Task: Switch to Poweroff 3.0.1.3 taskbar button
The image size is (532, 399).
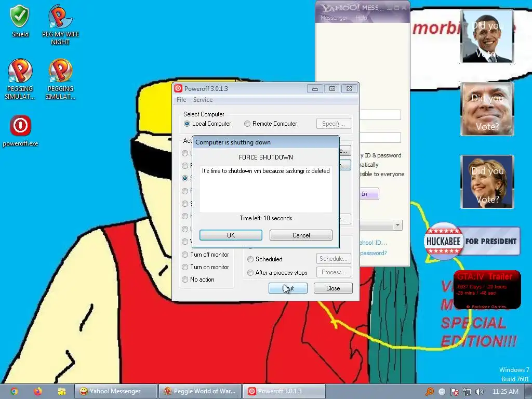Action: pyautogui.click(x=284, y=391)
